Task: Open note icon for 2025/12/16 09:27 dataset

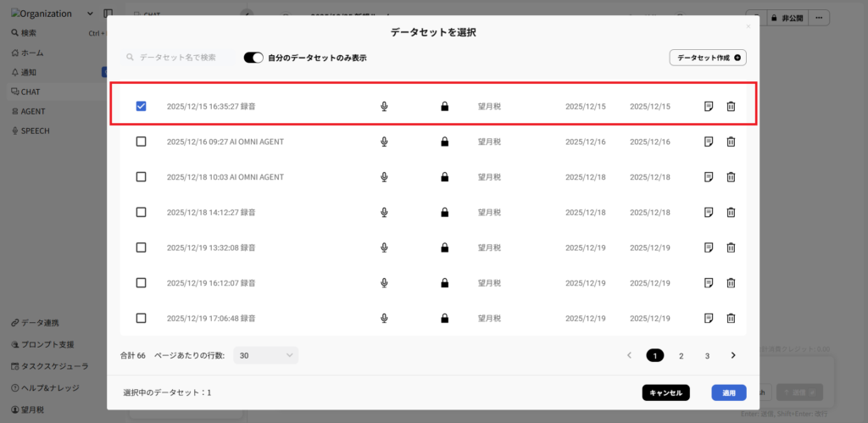Action: click(709, 142)
